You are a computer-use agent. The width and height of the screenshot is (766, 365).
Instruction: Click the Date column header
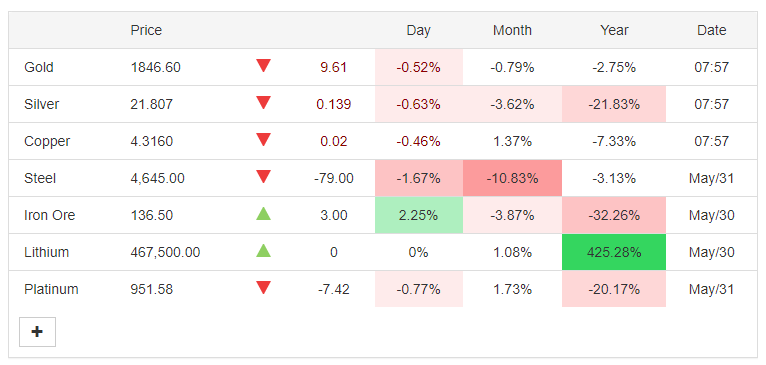[x=711, y=30]
